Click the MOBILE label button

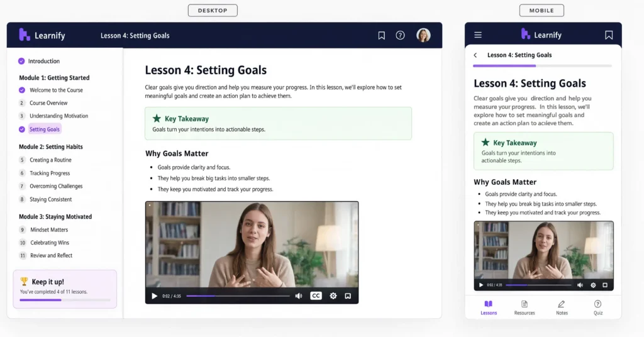541,10
